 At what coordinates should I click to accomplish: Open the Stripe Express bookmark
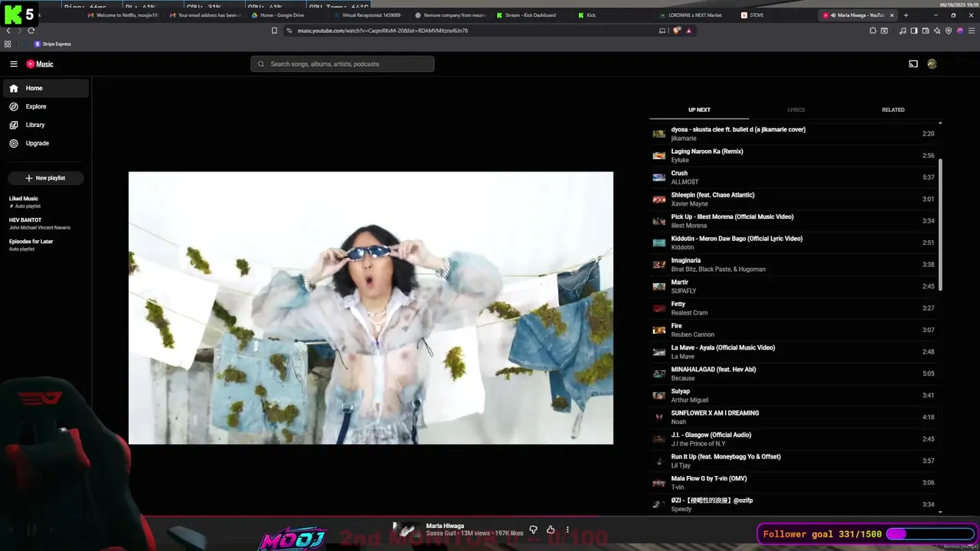click(x=53, y=44)
